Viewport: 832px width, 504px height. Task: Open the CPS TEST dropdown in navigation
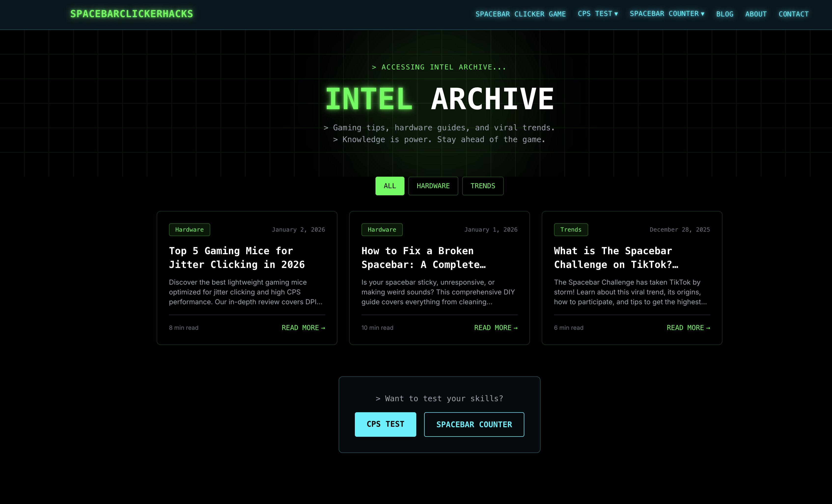(x=597, y=14)
